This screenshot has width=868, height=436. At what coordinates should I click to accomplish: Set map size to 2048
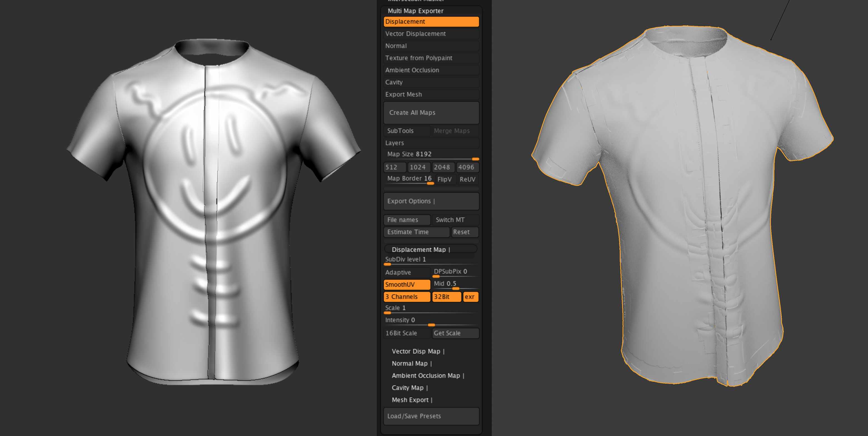(442, 167)
